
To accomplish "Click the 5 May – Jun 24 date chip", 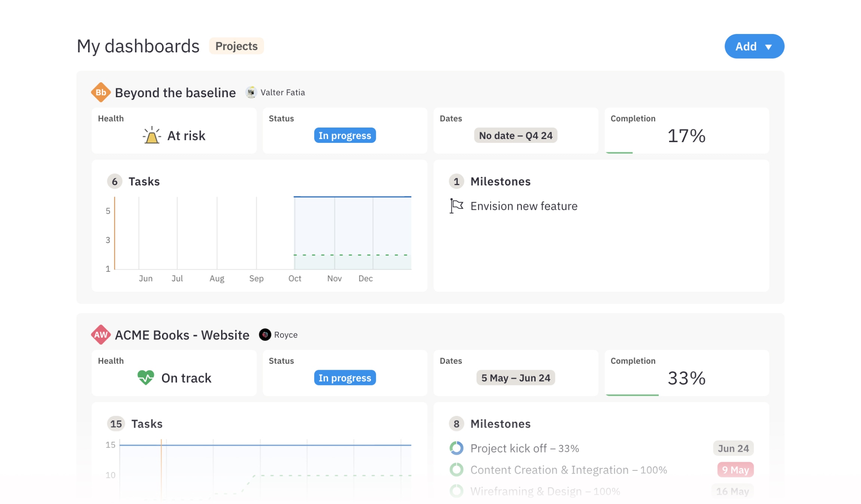I will coord(515,378).
